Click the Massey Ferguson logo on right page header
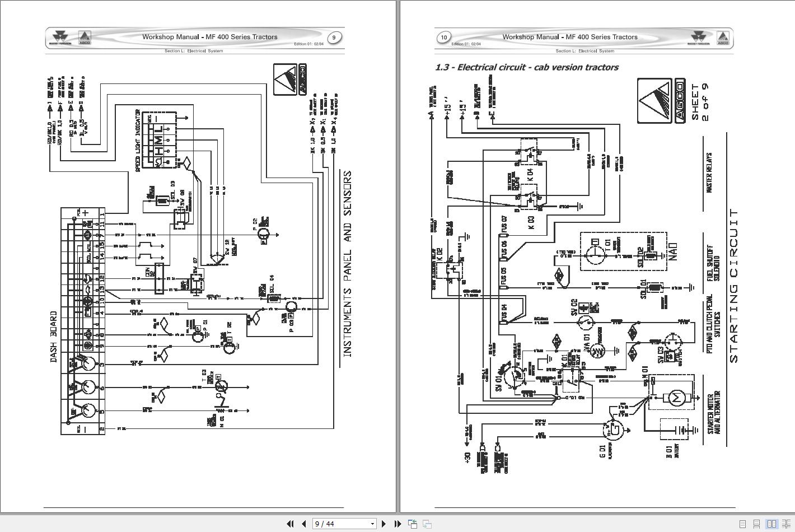795x532 pixels. tap(700, 37)
